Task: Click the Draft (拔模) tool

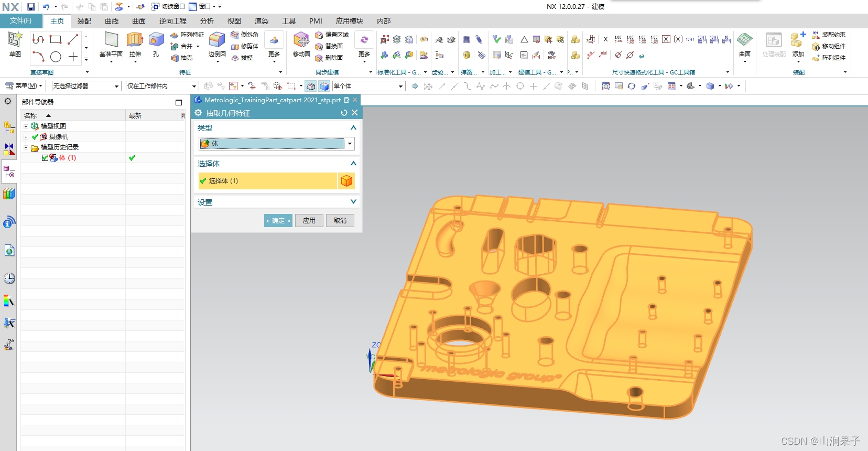Action: 242,58
